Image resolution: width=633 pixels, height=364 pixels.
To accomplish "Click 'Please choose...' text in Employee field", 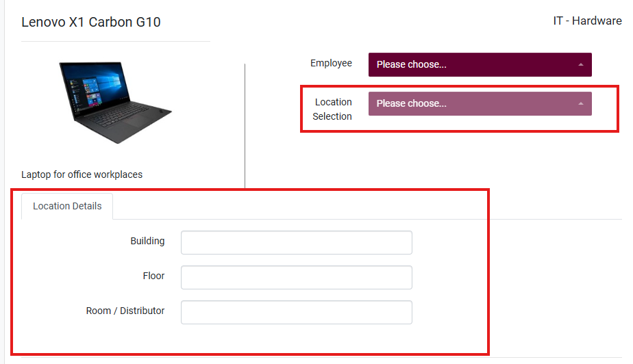I will (x=411, y=65).
